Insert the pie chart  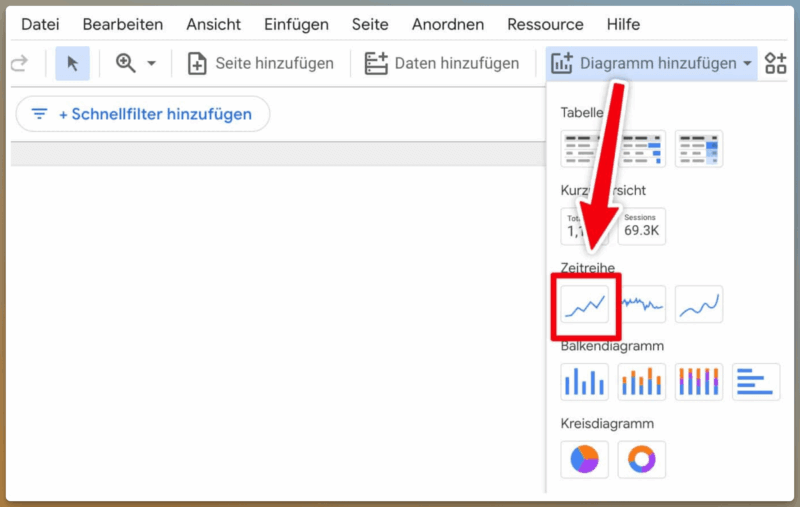click(x=584, y=459)
